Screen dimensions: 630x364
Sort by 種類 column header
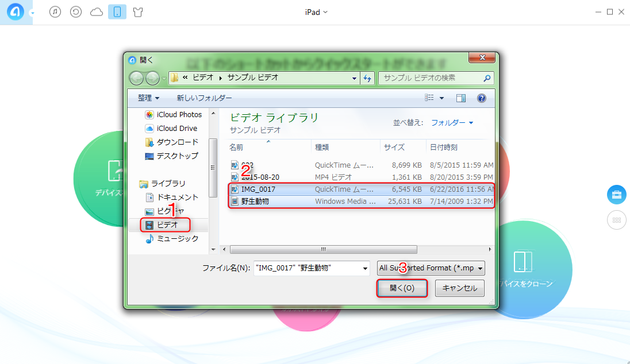pyautogui.click(x=345, y=147)
